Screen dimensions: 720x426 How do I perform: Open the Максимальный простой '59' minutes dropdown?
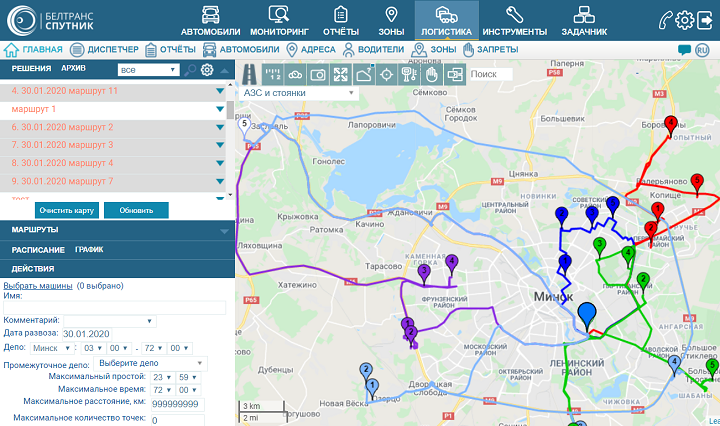tap(188, 377)
